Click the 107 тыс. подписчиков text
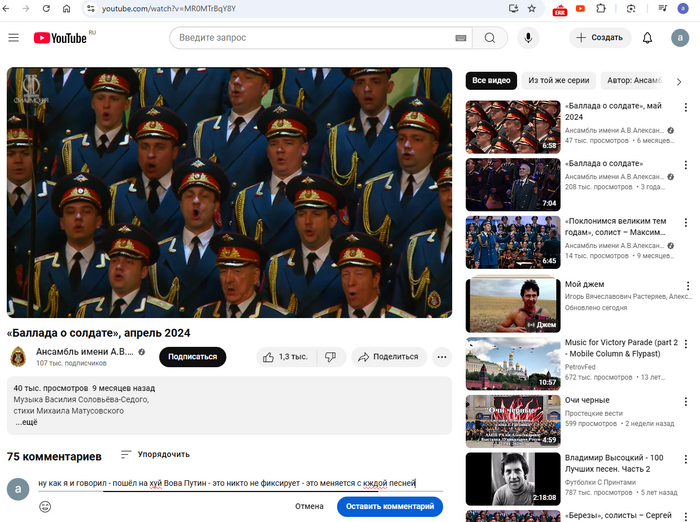The height and width of the screenshot is (522, 700). [x=71, y=363]
